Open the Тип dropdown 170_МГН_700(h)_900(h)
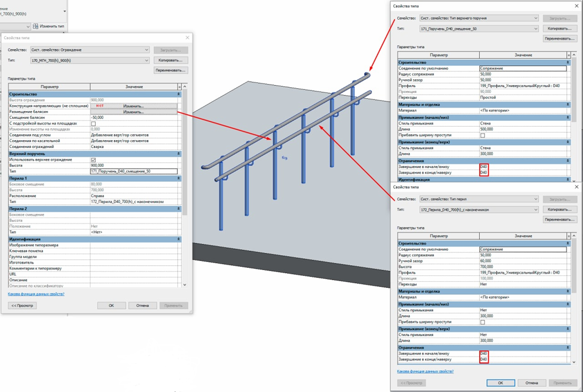Image resolution: width=583 pixels, height=392 pixels. pyautogui.click(x=90, y=60)
